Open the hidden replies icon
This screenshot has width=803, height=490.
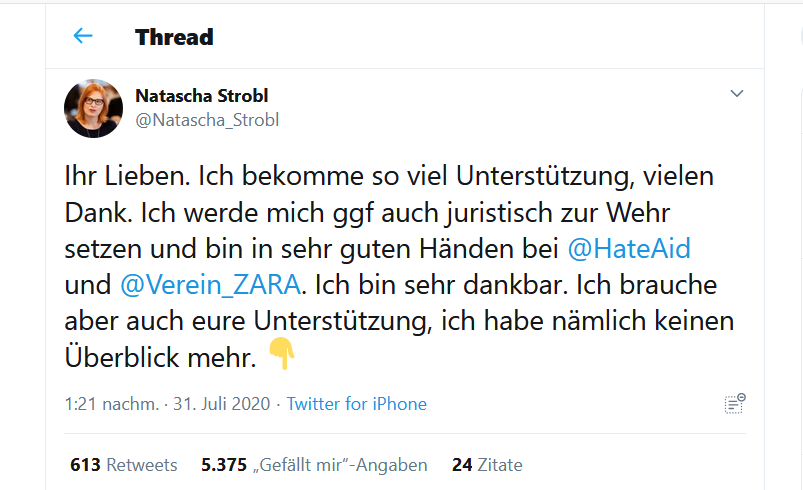pyautogui.click(x=735, y=404)
